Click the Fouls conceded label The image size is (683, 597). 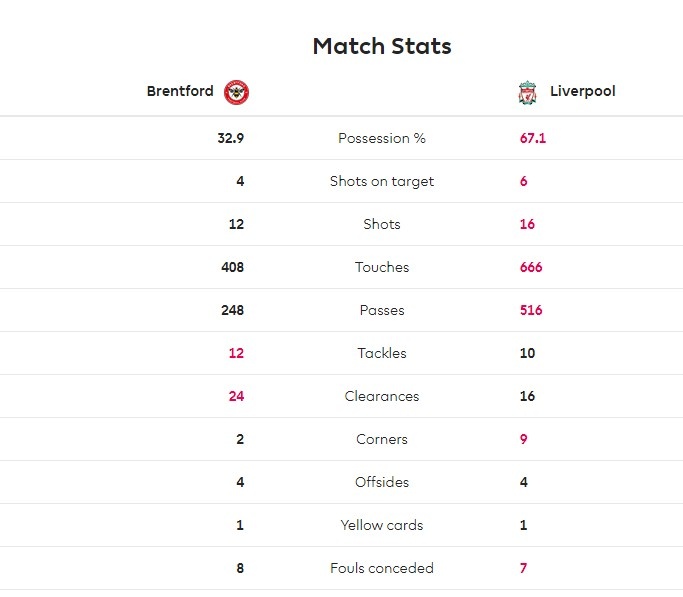coord(382,568)
